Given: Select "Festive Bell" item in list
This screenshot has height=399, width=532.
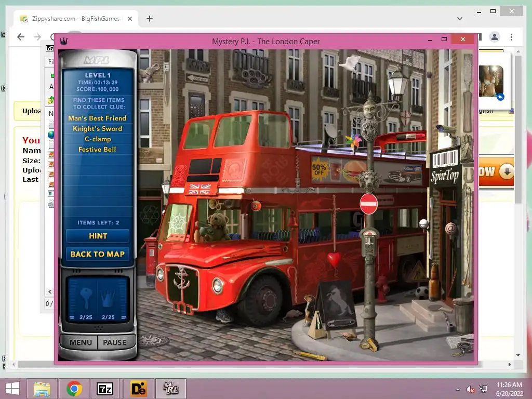Looking at the screenshot, I should coord(97,149).
